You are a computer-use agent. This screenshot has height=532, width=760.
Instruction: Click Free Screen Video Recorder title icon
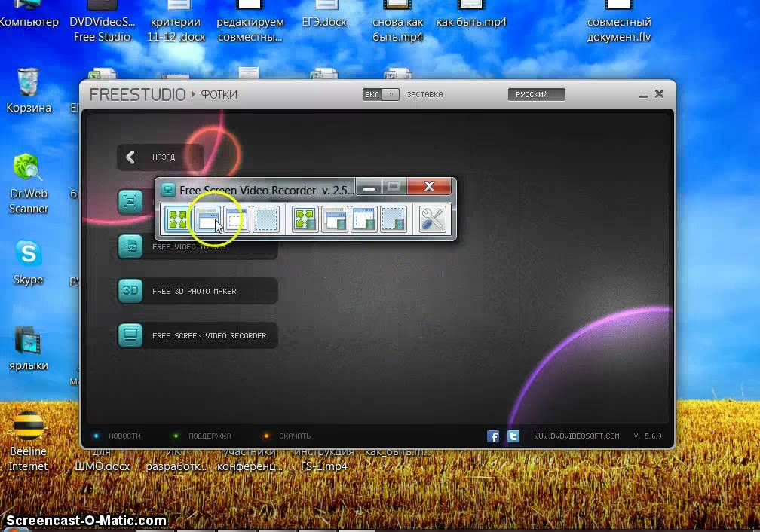click(168, 189)
